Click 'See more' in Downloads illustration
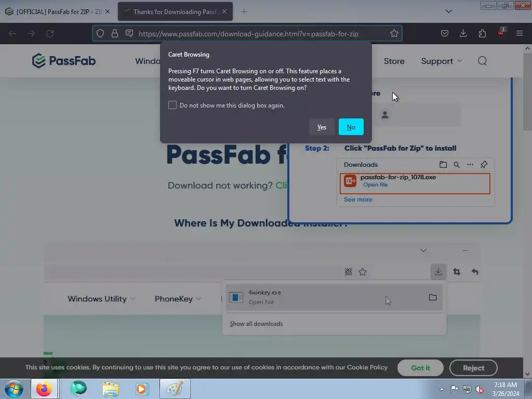This screenshot has width=532, height=399. 358,199
